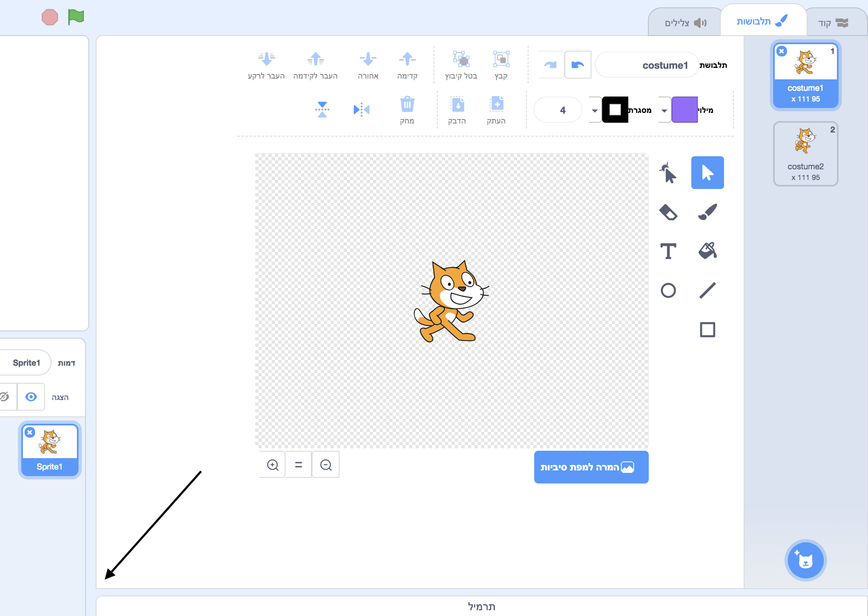Select the Rectangle tool
The image size is (868, 616).
[x=707, y=330]
